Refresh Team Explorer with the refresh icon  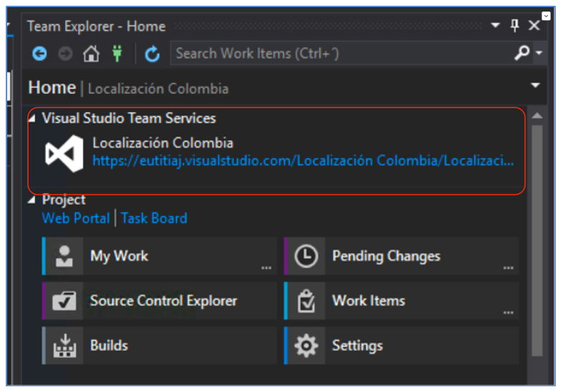pyautogui.click(x=152, y=54)
